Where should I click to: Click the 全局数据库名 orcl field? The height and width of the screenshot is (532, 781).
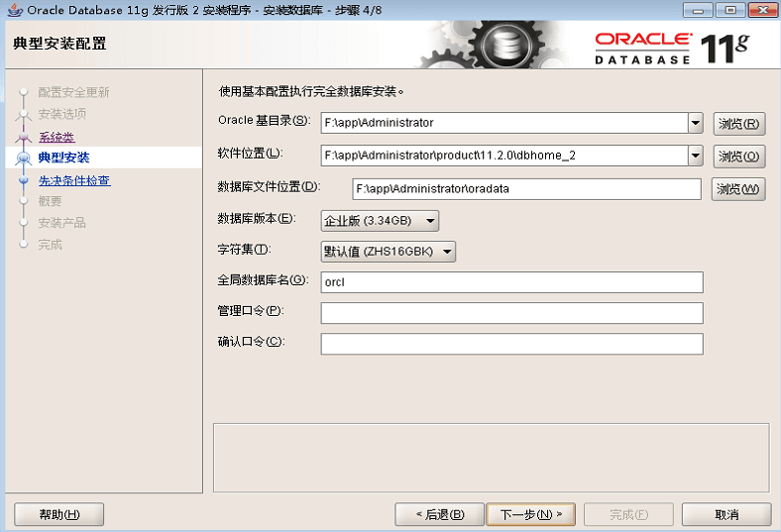click(x=512, y=282)
